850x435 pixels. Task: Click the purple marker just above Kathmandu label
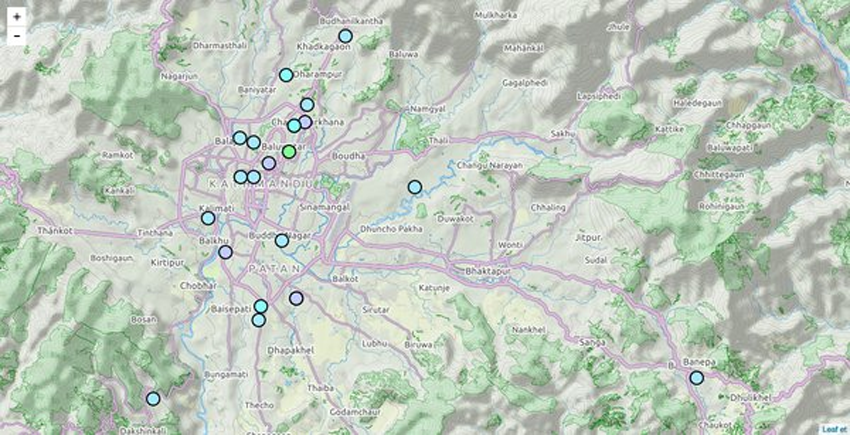(268, 163)
